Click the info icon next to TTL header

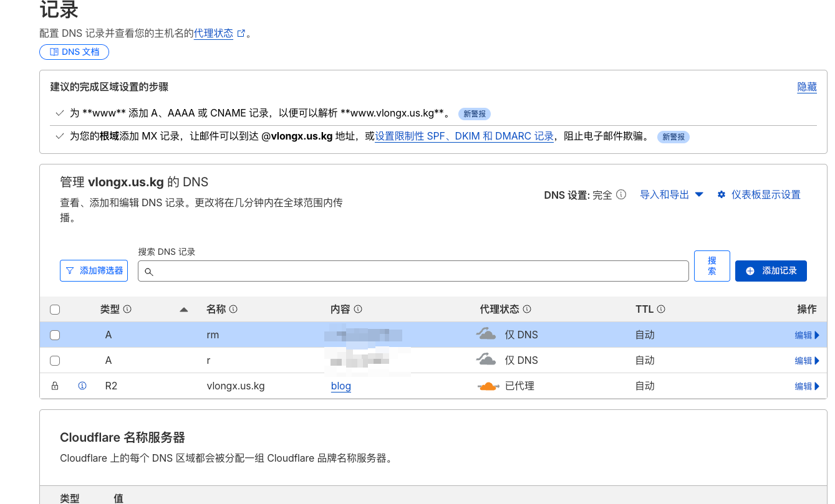(661, 309)
